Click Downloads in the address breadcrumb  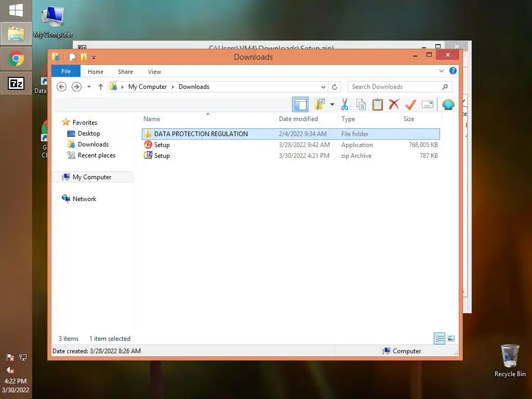click(x=194, y=87)
